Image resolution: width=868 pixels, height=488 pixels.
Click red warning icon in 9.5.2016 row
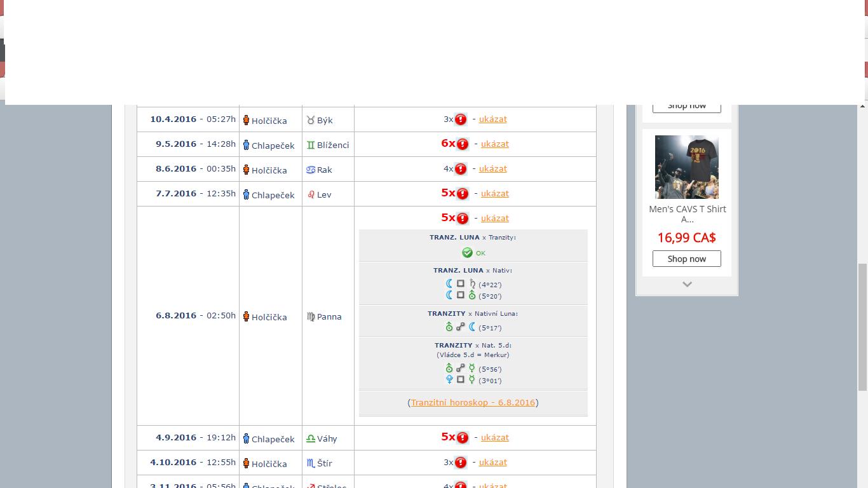pos(463,144)
